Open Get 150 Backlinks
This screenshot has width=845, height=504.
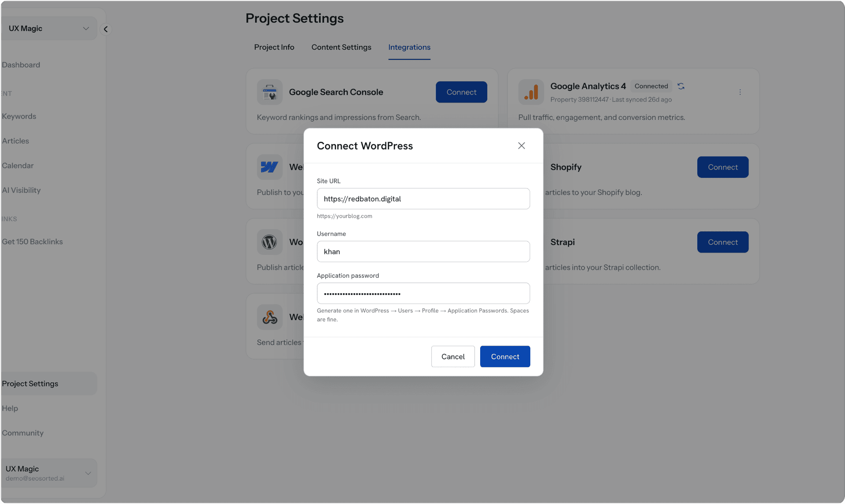pyautogui.click(x=32, y=242)
